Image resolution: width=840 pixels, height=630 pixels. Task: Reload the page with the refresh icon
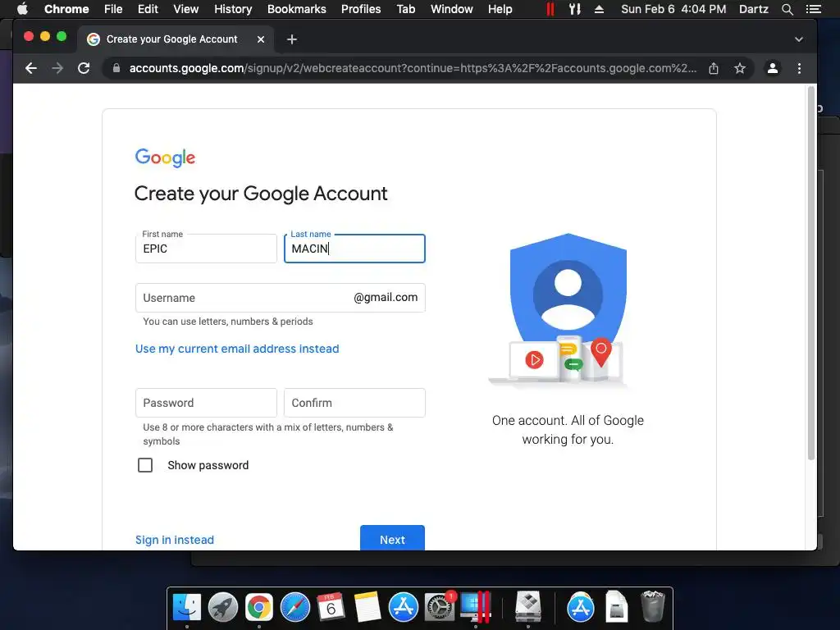point(84,68)
